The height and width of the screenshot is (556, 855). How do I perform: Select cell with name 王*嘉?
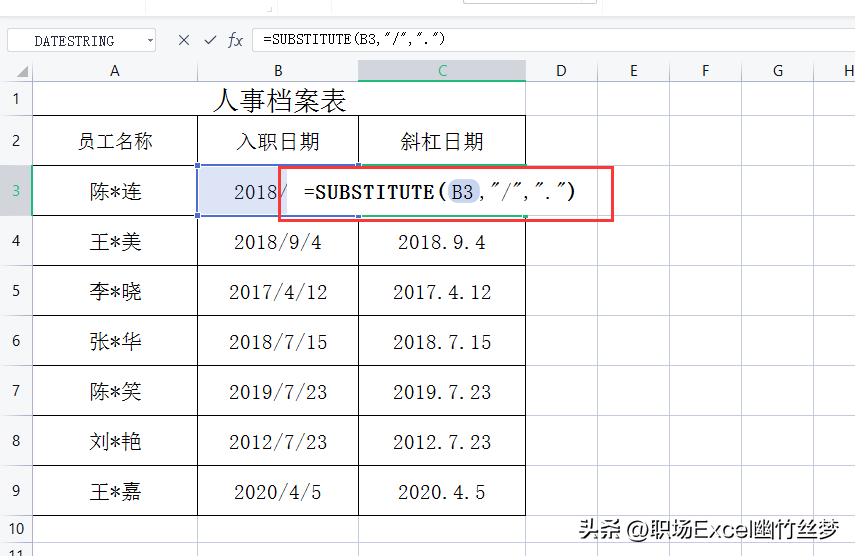tap(115, 491)
